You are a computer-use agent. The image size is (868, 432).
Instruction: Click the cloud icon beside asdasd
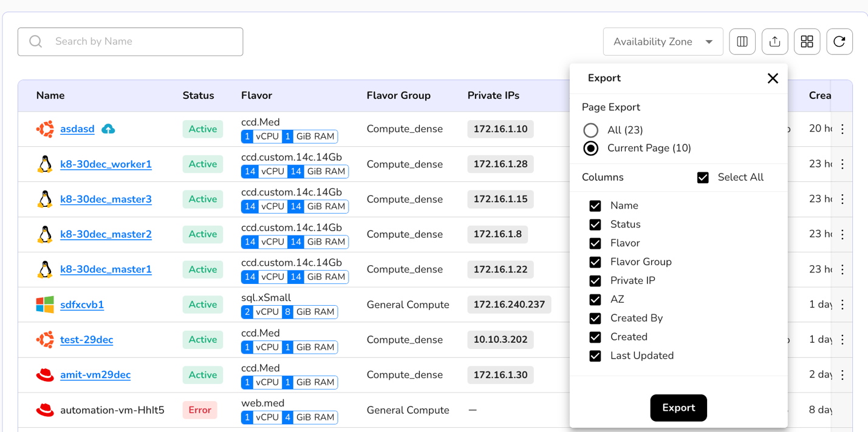coord(108,129)
